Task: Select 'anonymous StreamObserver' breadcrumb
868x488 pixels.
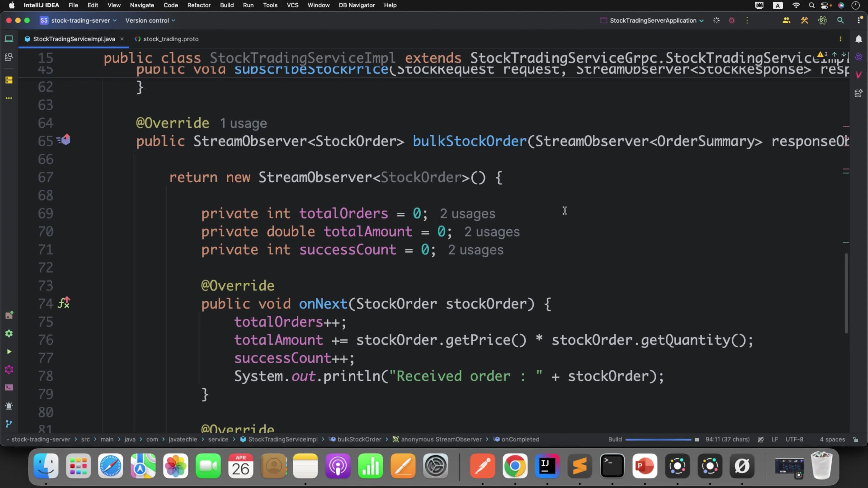Action: (x=437, y=439)
